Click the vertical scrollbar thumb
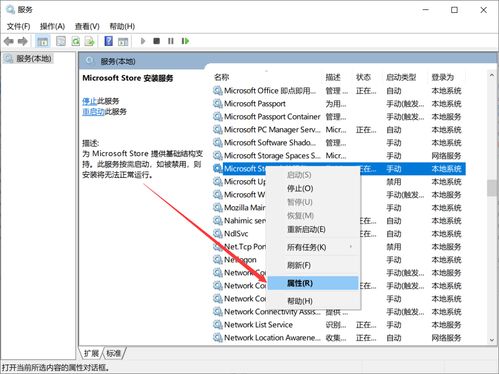 [x=492, y=188]
